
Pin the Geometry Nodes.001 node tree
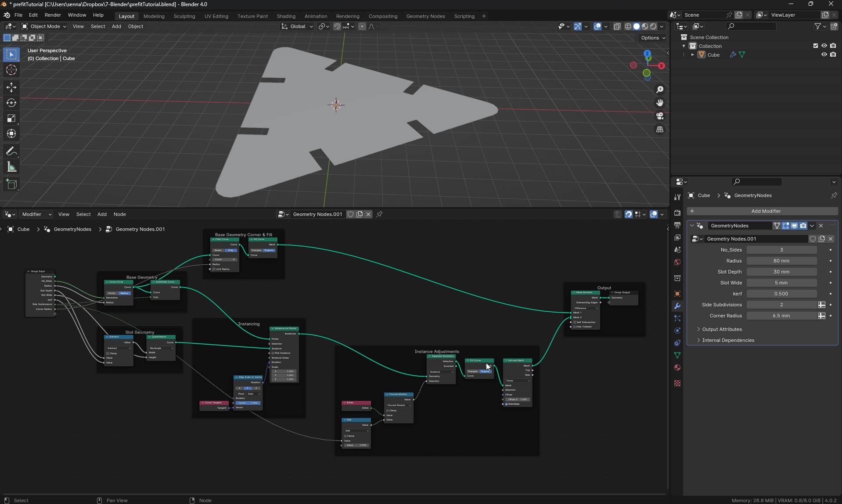pyautogui.click(x=379, y=214)
